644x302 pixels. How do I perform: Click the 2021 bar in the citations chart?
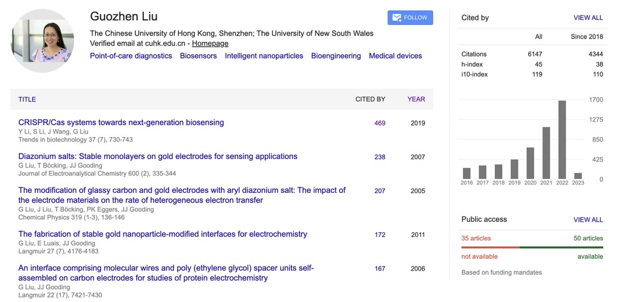click(546, 153)
